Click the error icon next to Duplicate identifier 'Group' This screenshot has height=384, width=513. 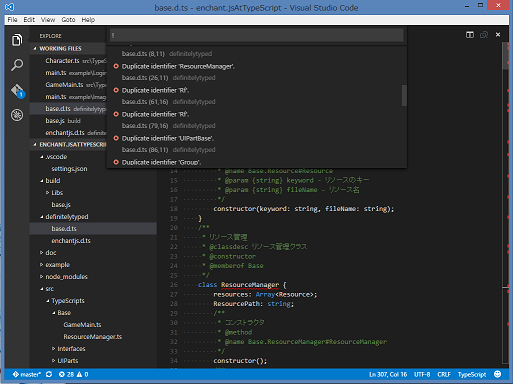pos(116,162)
